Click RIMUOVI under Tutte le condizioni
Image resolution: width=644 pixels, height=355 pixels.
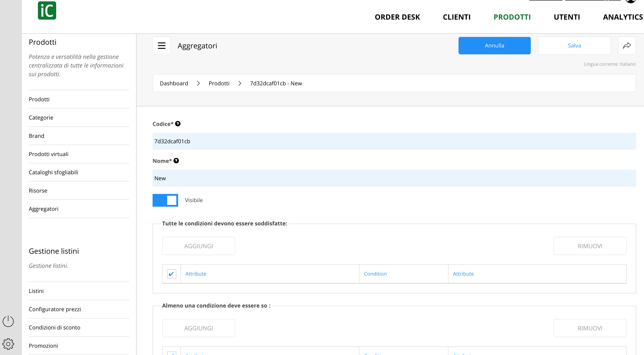tap(590, 246)
